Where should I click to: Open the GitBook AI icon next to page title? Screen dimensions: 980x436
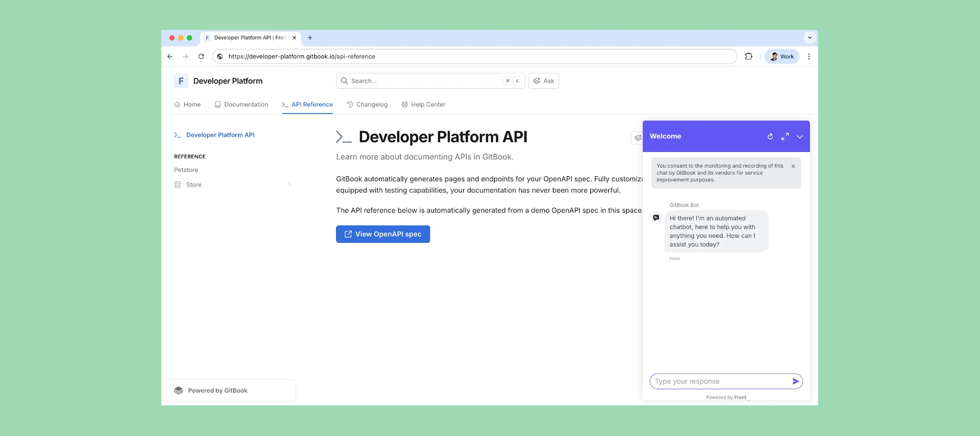click(x=638, y=138)
